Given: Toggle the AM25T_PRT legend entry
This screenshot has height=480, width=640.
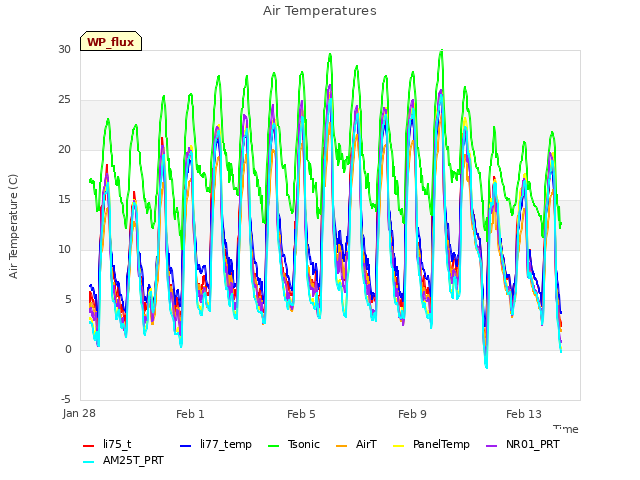Looking at the screenshot, I should coord(123,461).
